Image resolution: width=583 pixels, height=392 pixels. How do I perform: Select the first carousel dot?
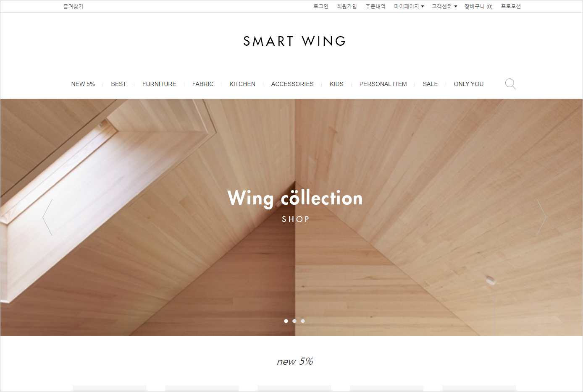(x=286, y=321)
